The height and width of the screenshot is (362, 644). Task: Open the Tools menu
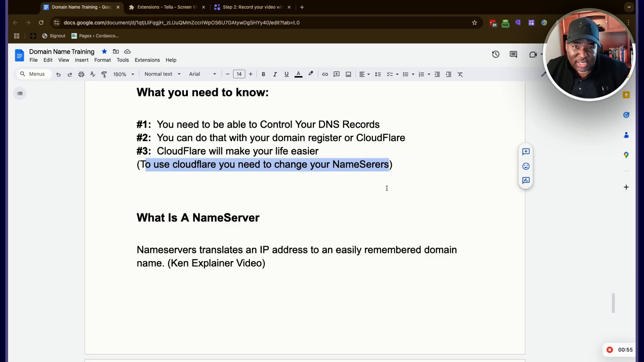pos(123,60)
